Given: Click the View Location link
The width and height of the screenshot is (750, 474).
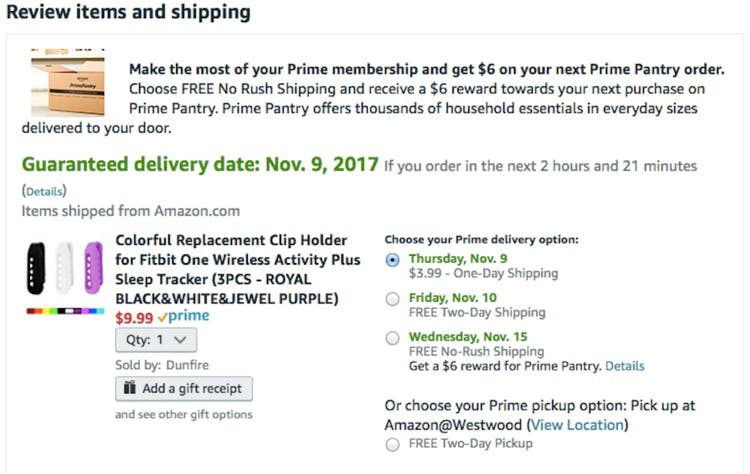Looking at the screenshot, I should click(x=578, y=425).
